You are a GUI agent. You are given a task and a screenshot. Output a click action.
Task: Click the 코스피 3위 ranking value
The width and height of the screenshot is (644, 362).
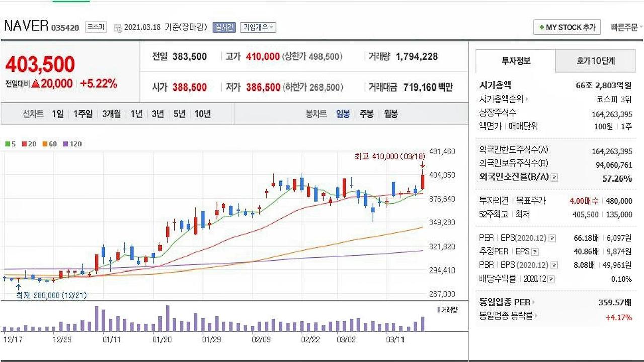click(x=614, y=99)
